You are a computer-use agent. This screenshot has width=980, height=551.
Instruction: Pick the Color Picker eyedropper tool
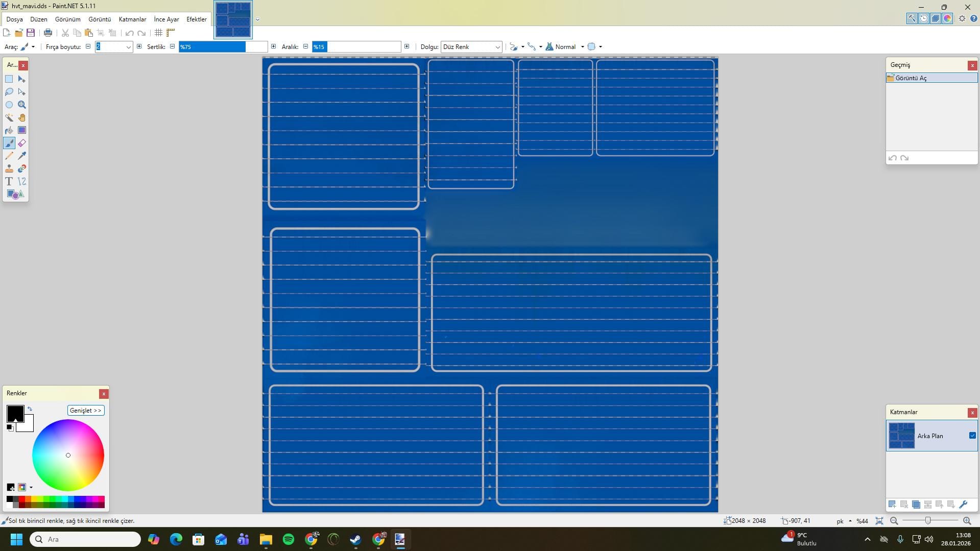click(22, 156)
